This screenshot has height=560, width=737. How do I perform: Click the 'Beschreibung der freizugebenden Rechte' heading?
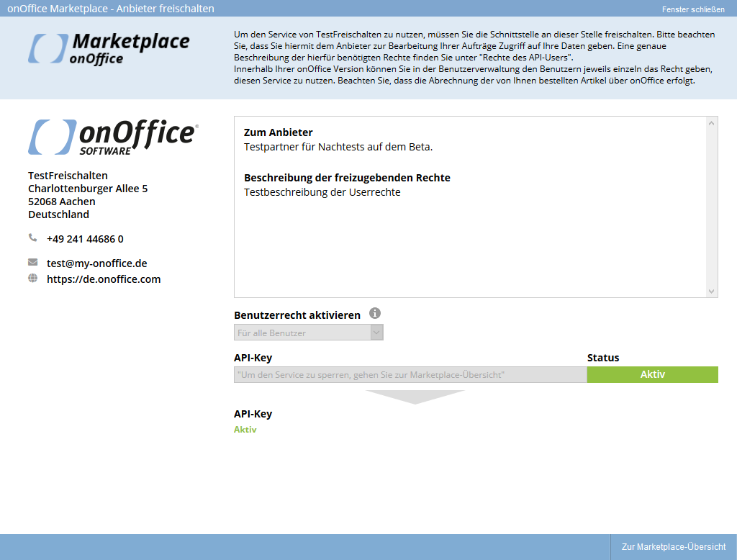pos(347,178)
